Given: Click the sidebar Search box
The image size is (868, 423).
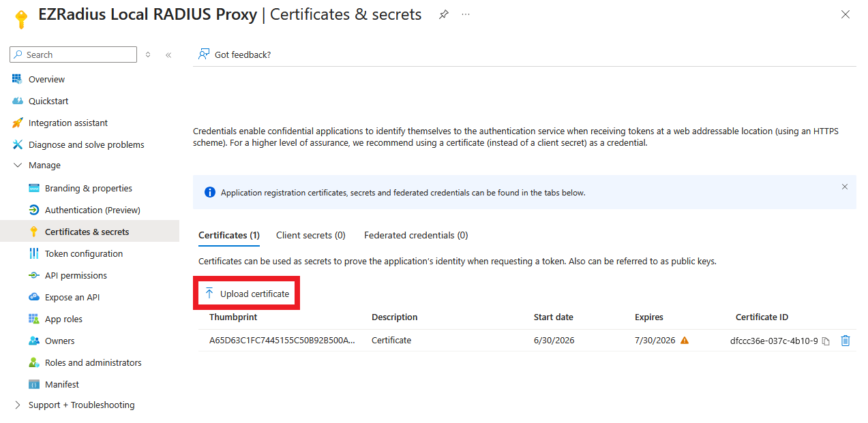Looking at the screenshot, I should click(x=74, y=54).
